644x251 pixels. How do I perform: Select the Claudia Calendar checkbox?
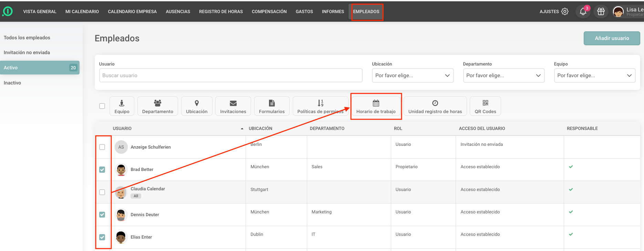coord(102,192)
